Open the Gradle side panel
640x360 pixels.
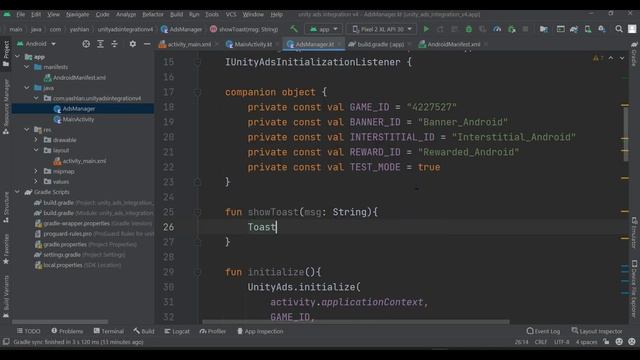[x=634, y=53]
